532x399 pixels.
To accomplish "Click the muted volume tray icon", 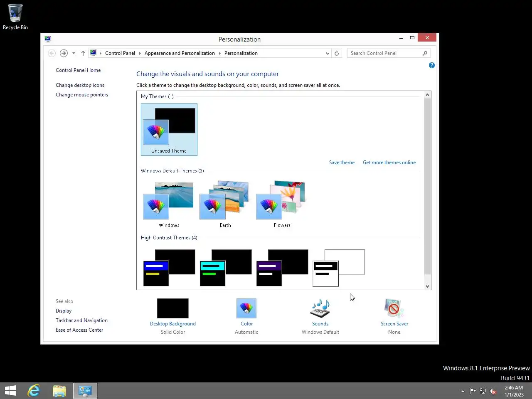I will click(493, 391).
